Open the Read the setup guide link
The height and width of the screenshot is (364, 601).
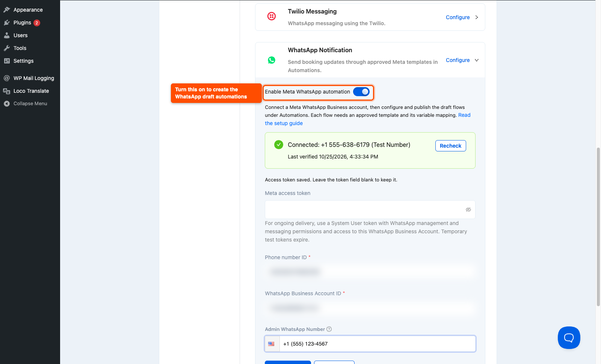(x=284, y=123)
